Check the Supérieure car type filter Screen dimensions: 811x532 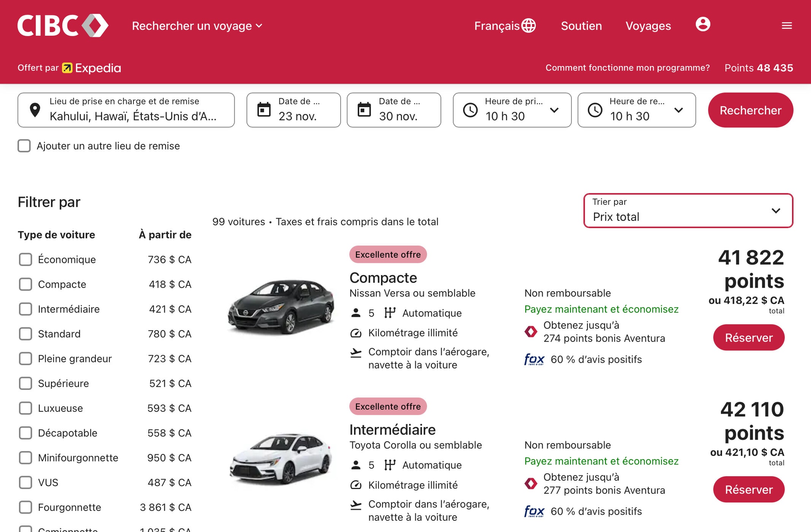25,383
